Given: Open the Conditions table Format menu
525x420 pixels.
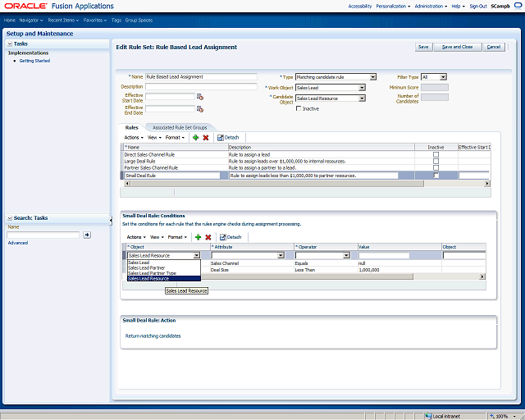Looking at the screenshot, I should click(177, 237).
